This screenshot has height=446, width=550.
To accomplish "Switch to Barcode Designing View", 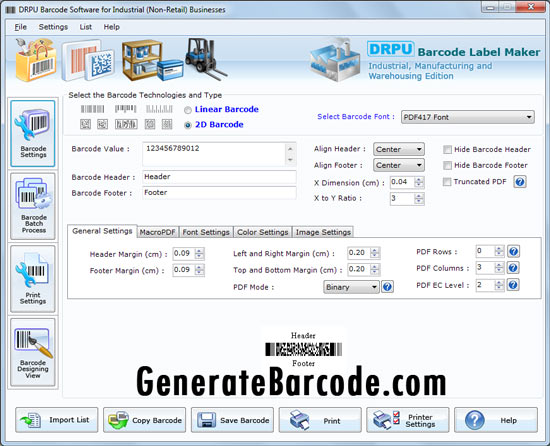I will (33, 352).
